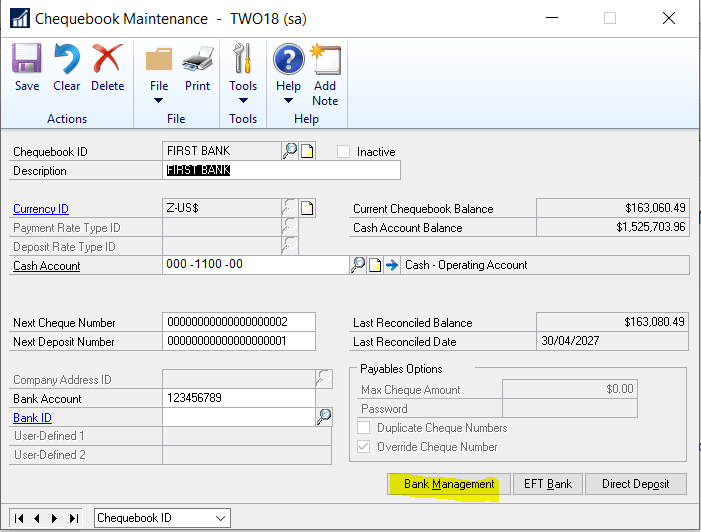Open the Chequebook ID sort dropdown
The height and width of the screenshot is (532, 701).
click(220, 518)
